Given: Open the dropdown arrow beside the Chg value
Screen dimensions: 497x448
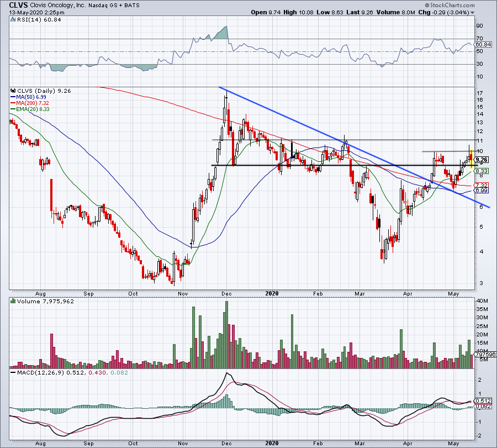Looking at the screenshot, I should click(x=472, y=13).
